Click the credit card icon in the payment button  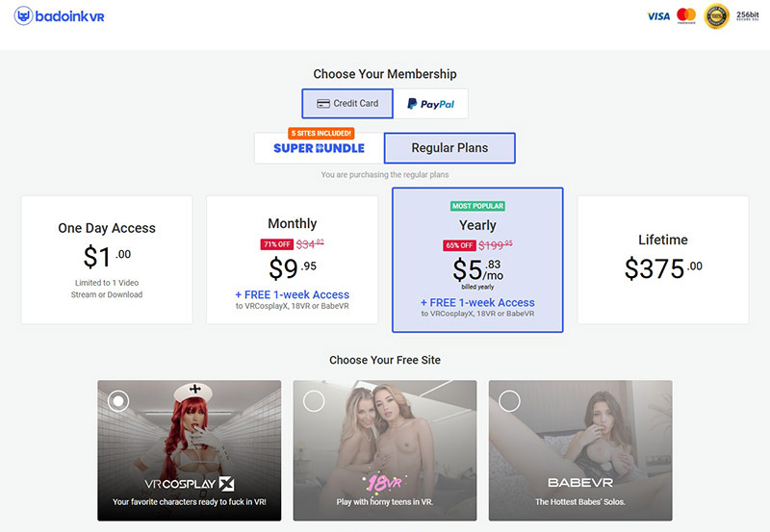(323, 104)
